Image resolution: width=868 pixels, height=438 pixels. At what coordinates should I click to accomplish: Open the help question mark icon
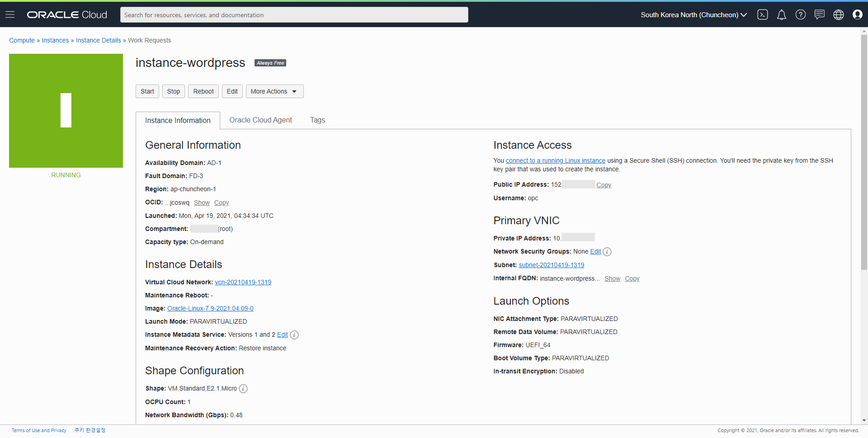(x=801, y=14)
